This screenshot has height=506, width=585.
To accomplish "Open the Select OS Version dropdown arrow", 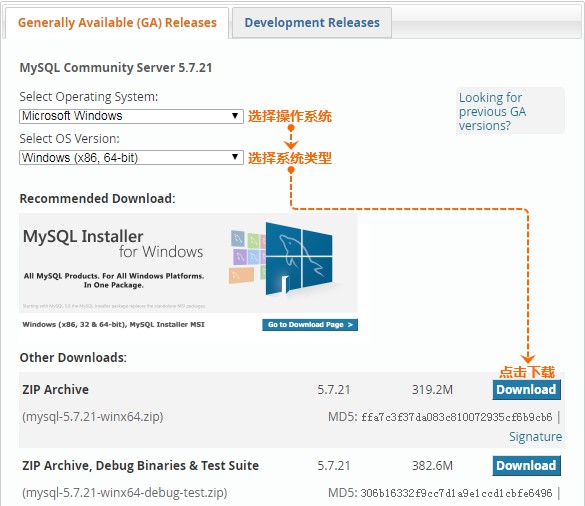I will tap(235, 157).
